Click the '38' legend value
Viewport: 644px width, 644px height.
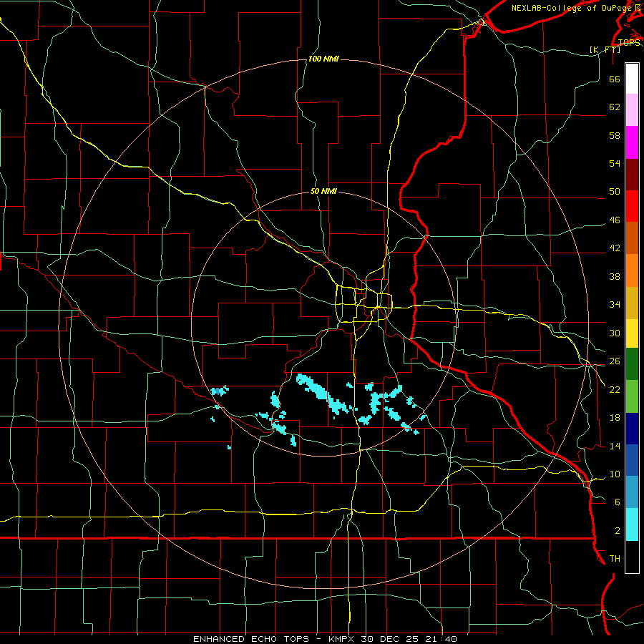point(615,276)
